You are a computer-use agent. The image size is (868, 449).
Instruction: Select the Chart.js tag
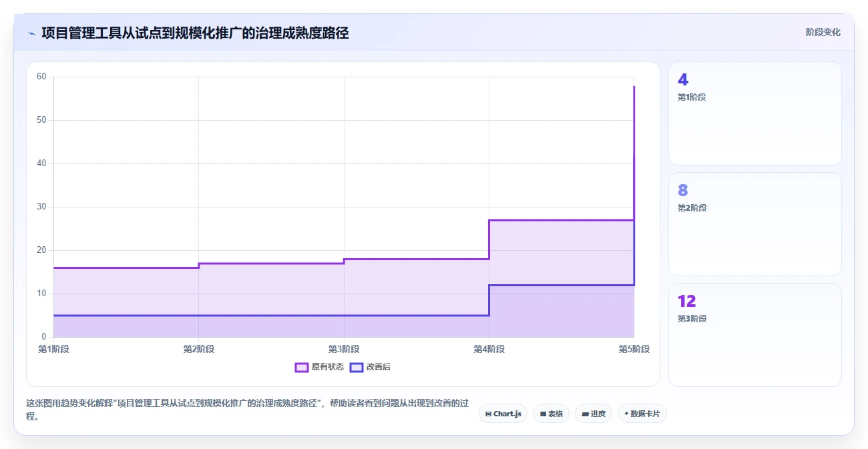503,414
